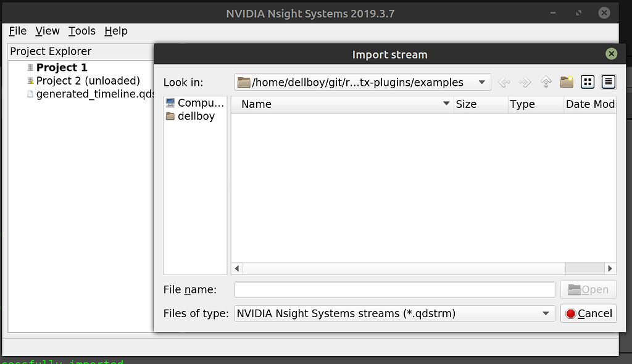Image resolution: width=632 pixels, height=364 pixels.
Task: Navigate forward in the file browser
Action: pyautogui.click(x=524, y=81)
